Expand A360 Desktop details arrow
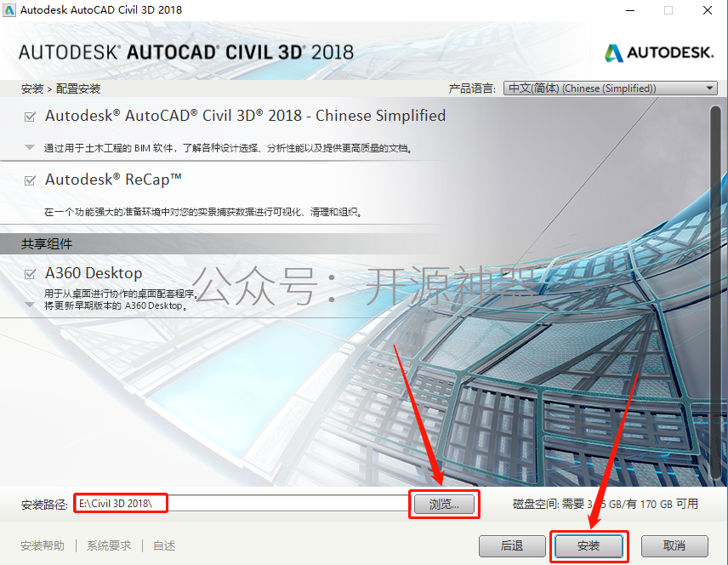Viewport: 728px width, 565px height. coord(30,305)
